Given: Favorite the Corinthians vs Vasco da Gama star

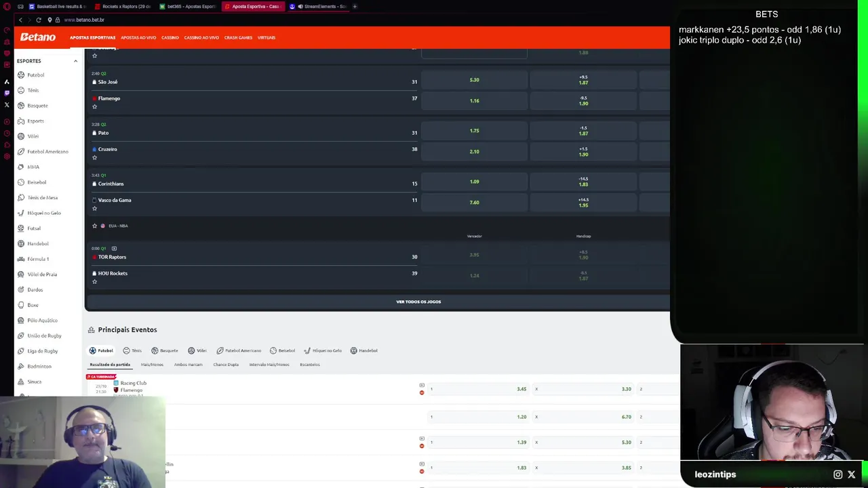Looking at the screenshot, I should (94, 208).
